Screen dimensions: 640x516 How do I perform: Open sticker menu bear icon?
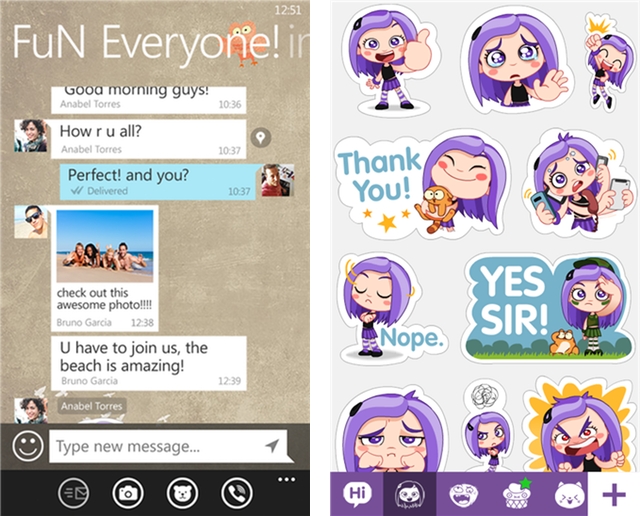coord(181,491)
